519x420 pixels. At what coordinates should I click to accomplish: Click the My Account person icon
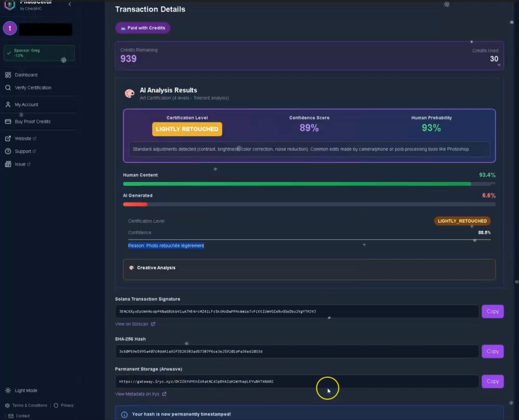[x=8, y=104]
